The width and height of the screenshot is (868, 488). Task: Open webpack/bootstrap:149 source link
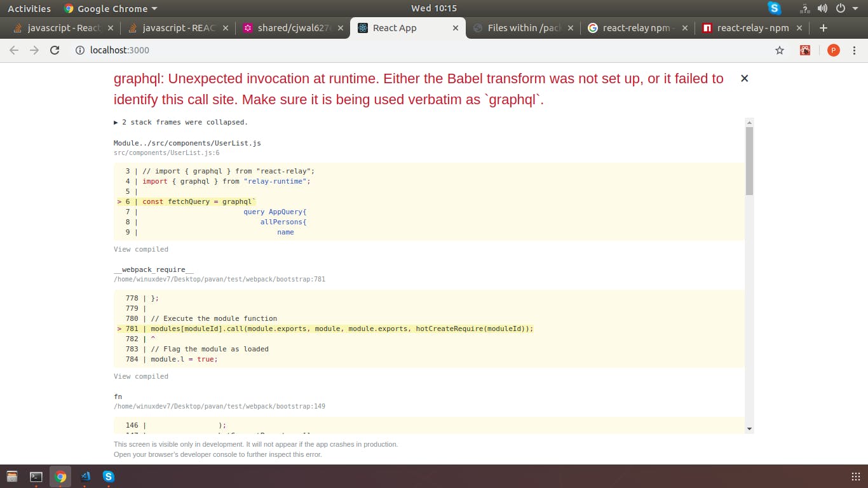[x=219, y=406]
